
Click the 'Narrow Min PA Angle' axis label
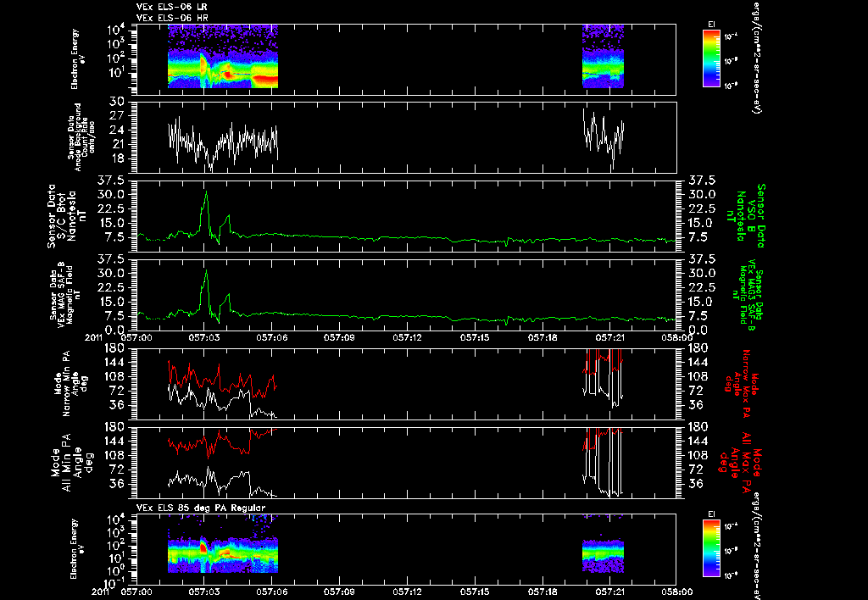(70, 383)
